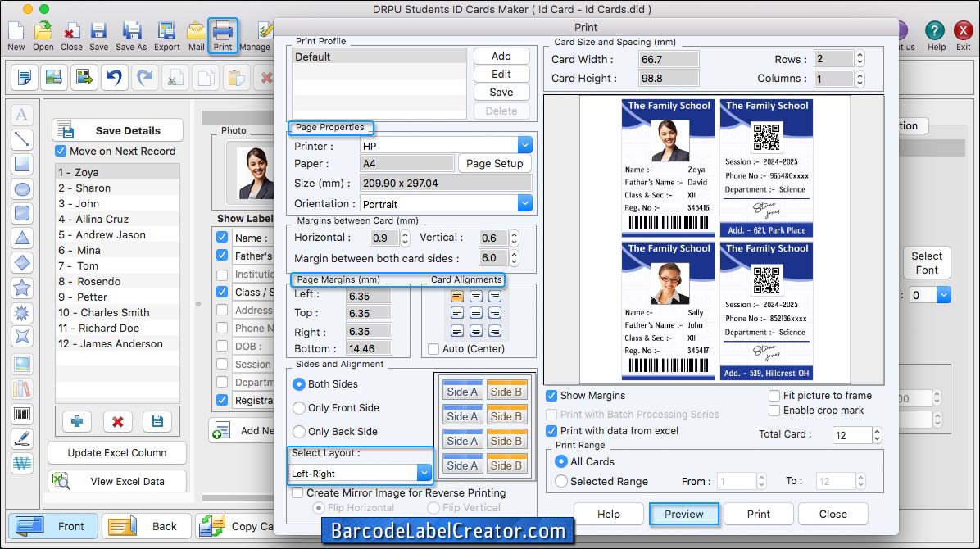This screenshot has width=980, height=549.
Task: Click the red X delete record icon
Action: 117,421
